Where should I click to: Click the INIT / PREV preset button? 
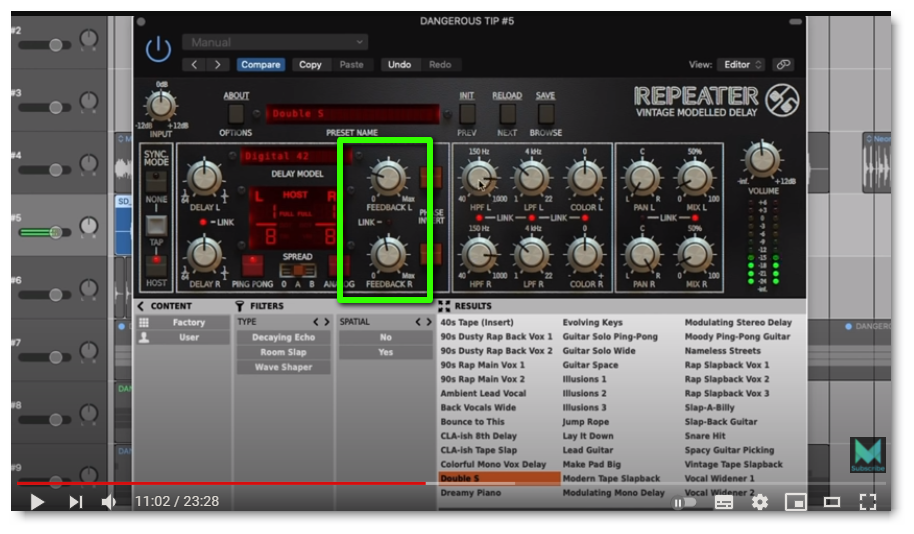tap(467, 114)
